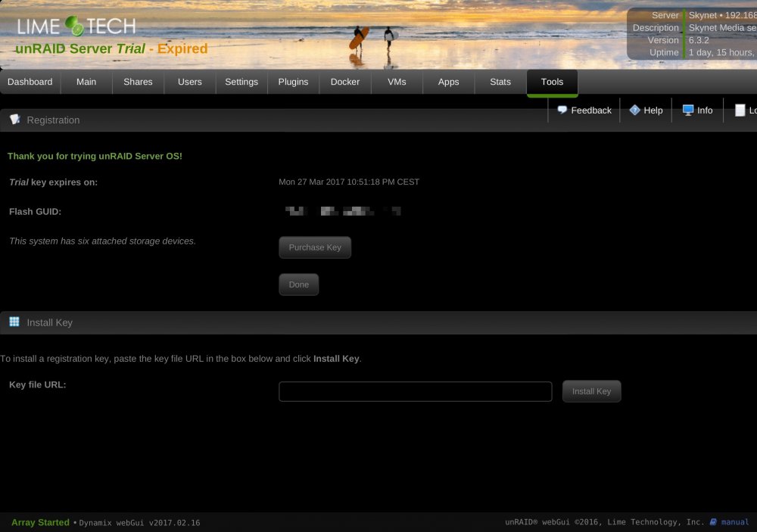
Task: Click the Info monitor icon
Action: click(x=688, y=110)
